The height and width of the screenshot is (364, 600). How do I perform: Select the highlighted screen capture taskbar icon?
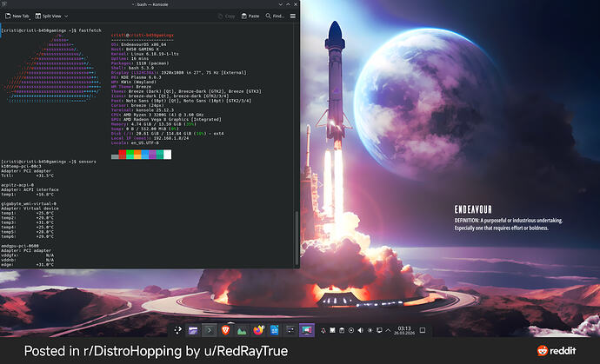[307, 330]
